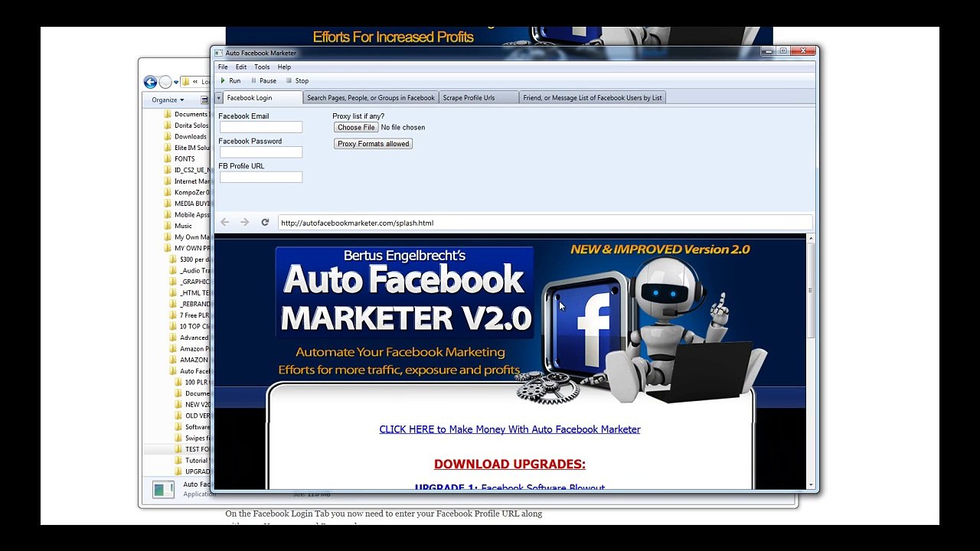Image resolution: width=980 pixels, height=551 pixels.
Task: Open Explorer recent locations dropdown arrow
Action: (x=176, y=82)
